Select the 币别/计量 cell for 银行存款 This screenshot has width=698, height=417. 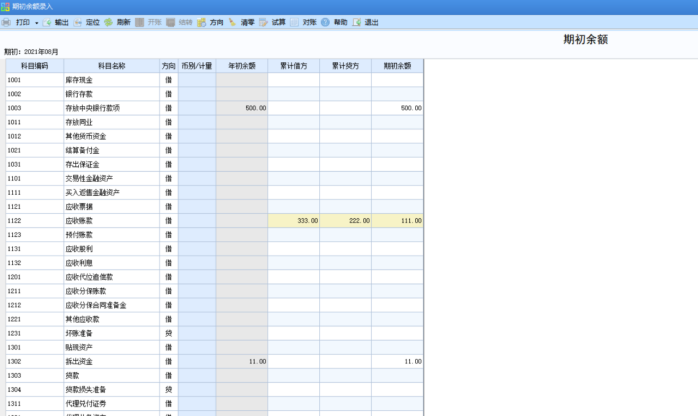point(197,93)
